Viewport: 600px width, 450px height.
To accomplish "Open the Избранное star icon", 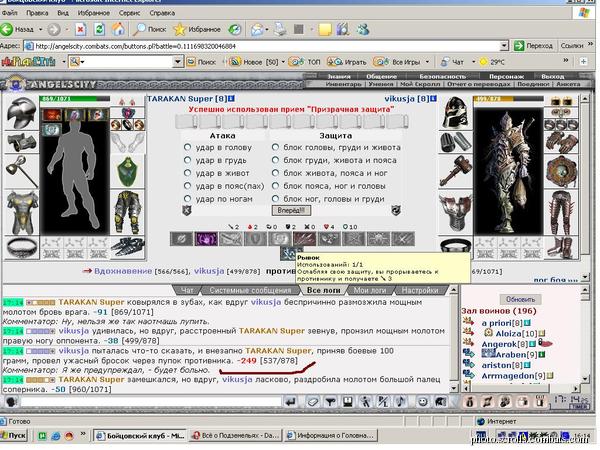I will 179,29.
